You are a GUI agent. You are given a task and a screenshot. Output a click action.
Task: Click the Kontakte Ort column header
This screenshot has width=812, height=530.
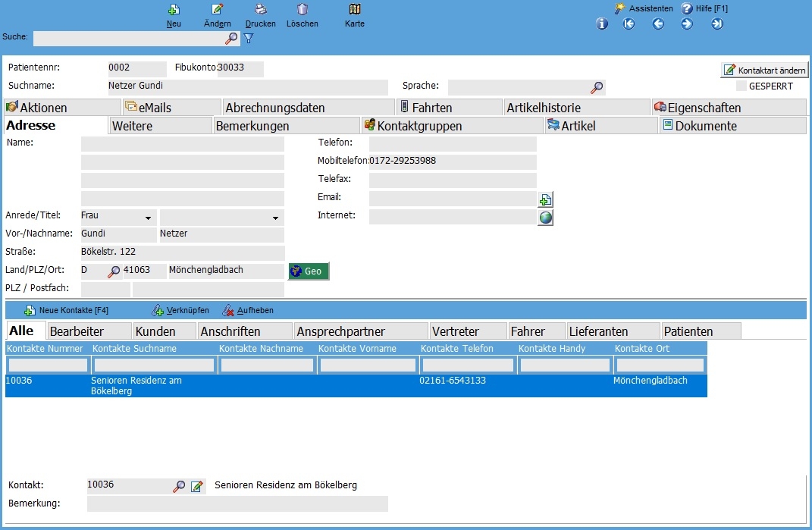(660, 349)
